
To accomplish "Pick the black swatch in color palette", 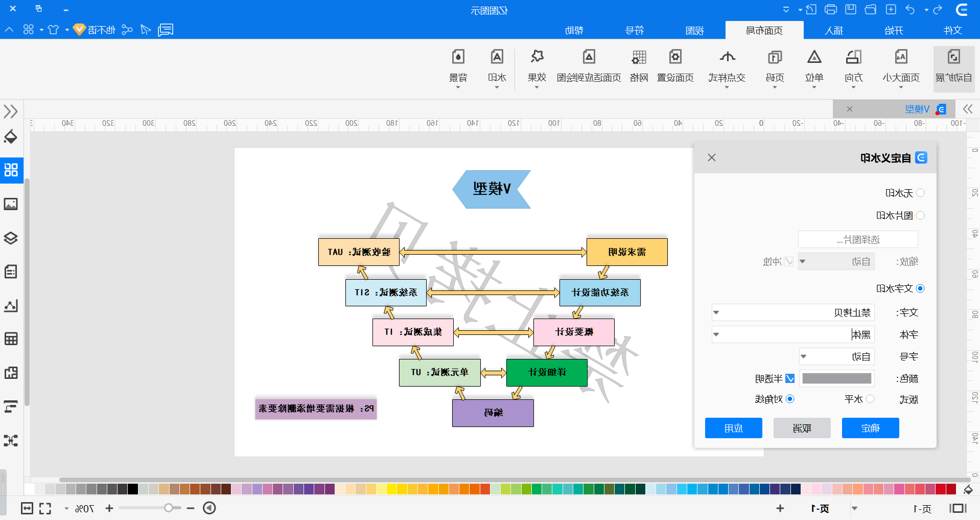I will (133, 489).
